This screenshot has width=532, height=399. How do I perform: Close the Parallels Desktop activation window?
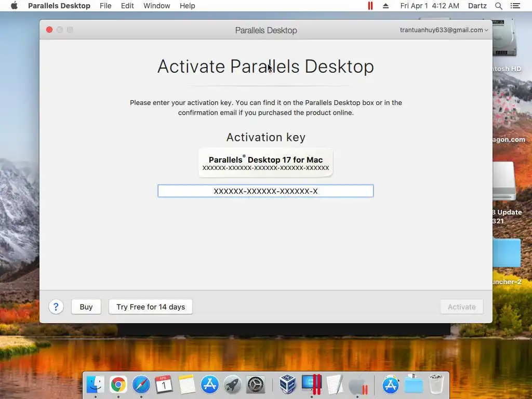tap(49, 30)
